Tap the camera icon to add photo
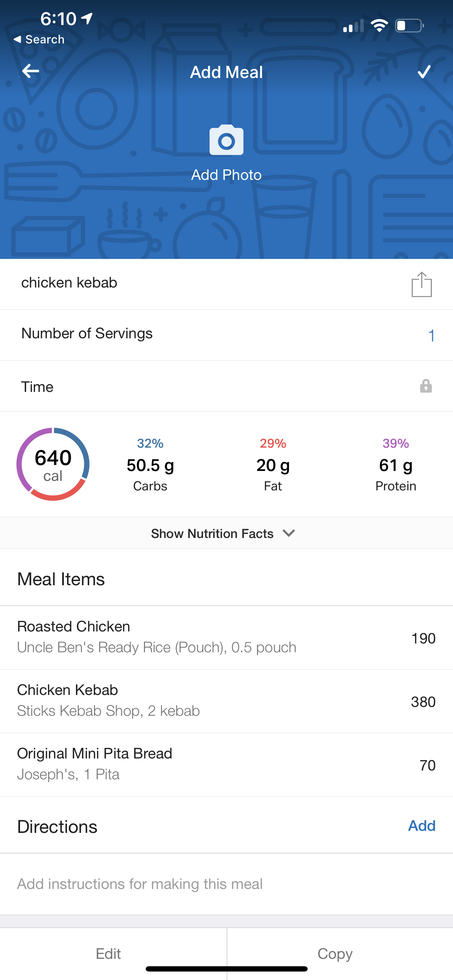Image resolution: width=453 pixels, height=980 pixels. click(x=226, y=140)
